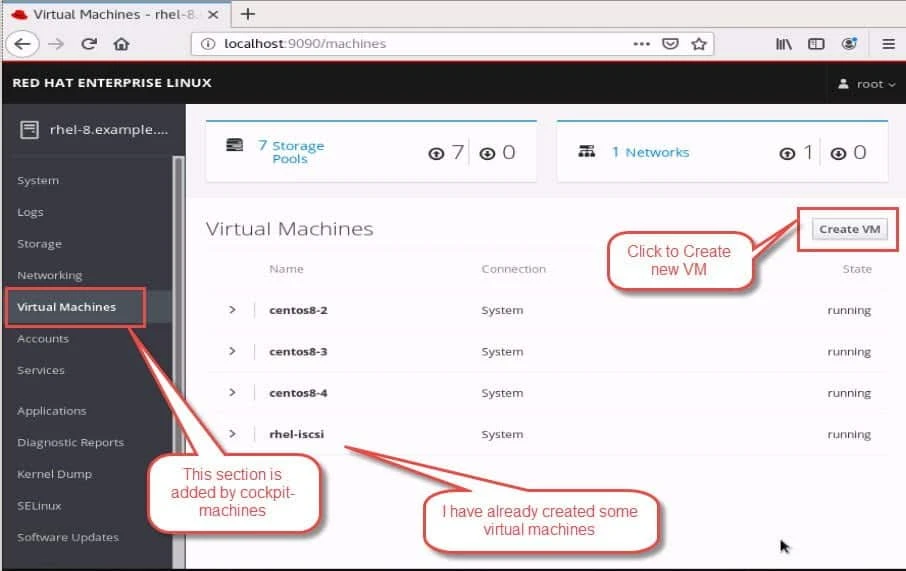Open the Applications sidebar section
This screenshot has width=906, height=571.
click(51, 411)
